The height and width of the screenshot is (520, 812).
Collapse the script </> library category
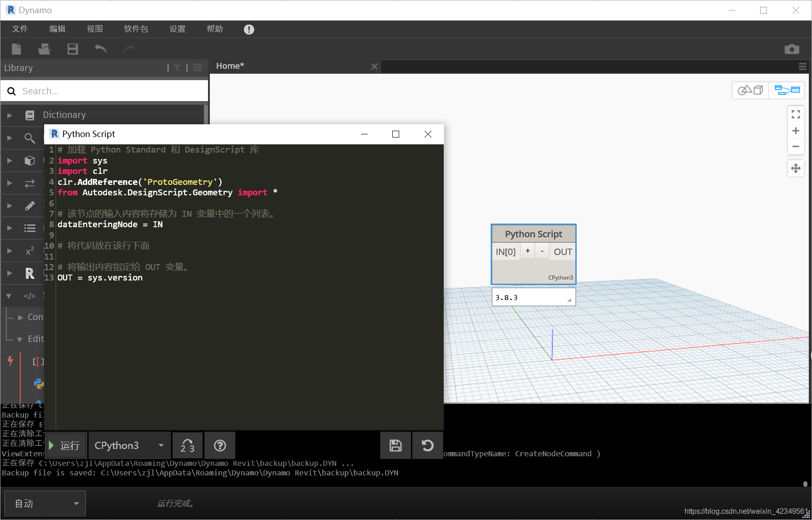[x=9, y=296]
